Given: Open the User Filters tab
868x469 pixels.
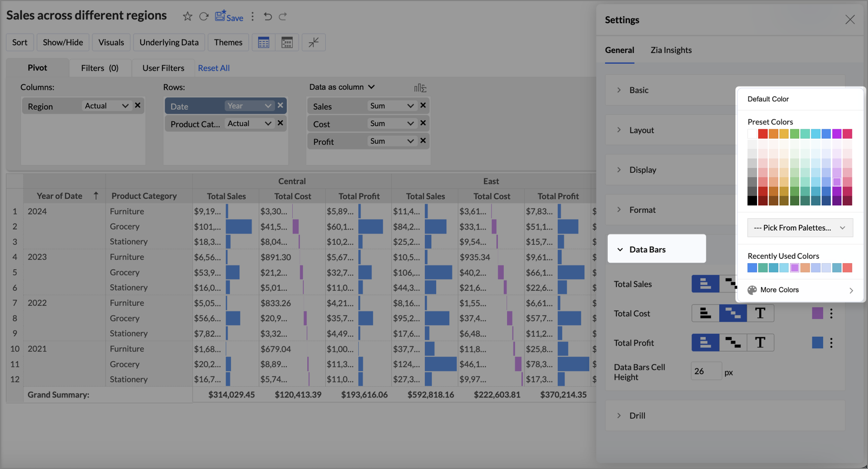Looking at the screenshot, I should pos(163,68).
